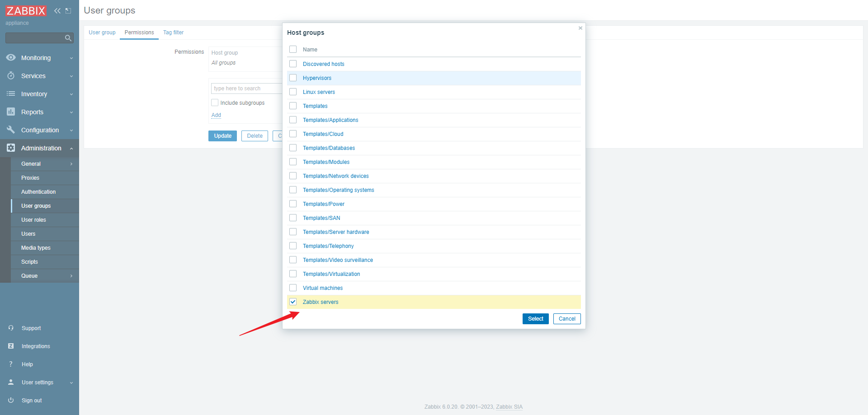This screenshot has width=868, height=415.
Task: Click the Help question mark icon
Action: [11, 364]
